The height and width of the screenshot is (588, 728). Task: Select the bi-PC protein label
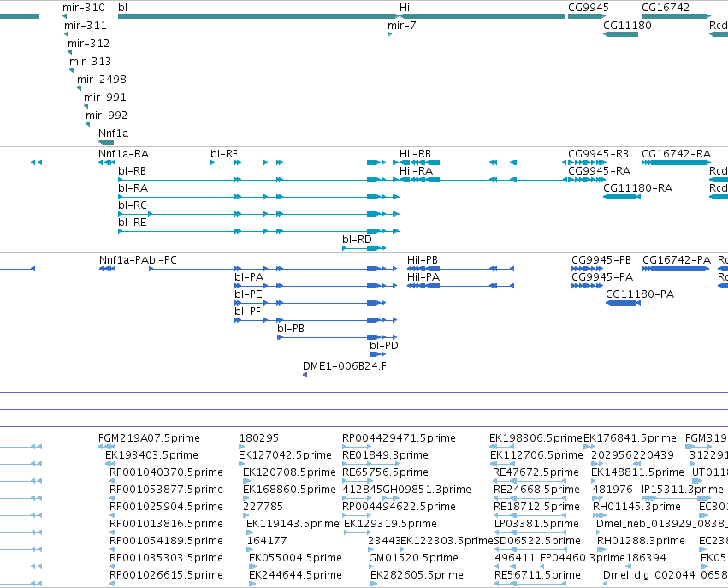tap(163, 260)
